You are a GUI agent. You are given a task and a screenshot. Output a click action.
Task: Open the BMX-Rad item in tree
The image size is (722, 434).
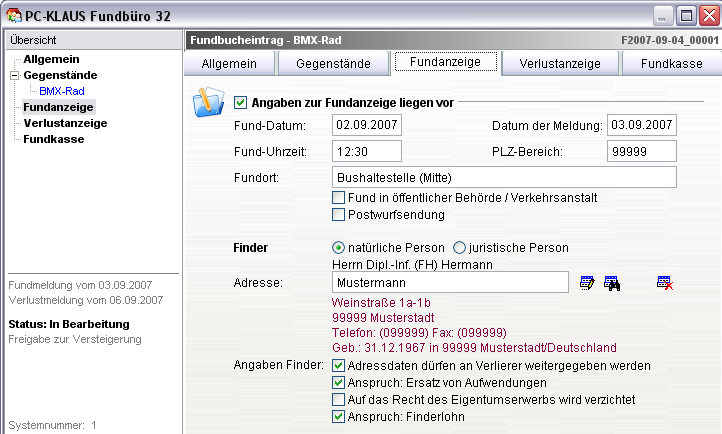point(61,91)
